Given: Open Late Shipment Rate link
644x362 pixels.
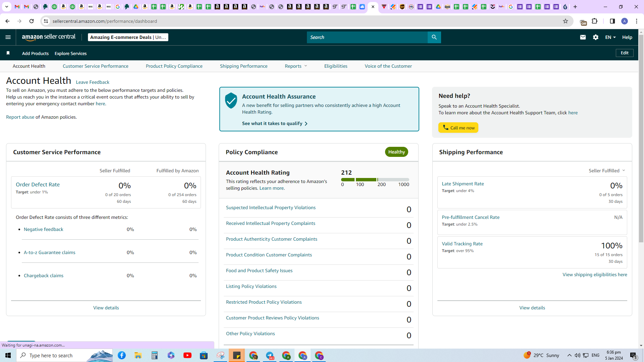Looking at the screenshot, I should pyautogui.click(x=463, y=184).
